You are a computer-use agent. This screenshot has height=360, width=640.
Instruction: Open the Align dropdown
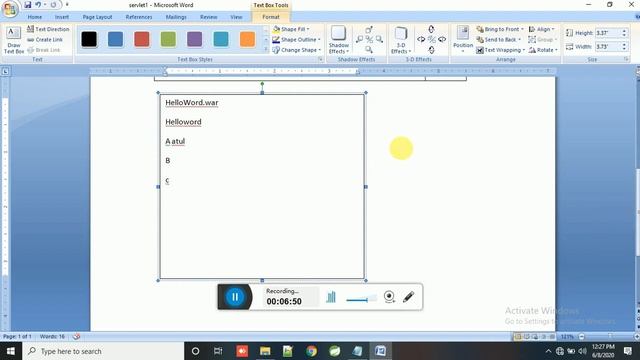(x=542, y=29)
